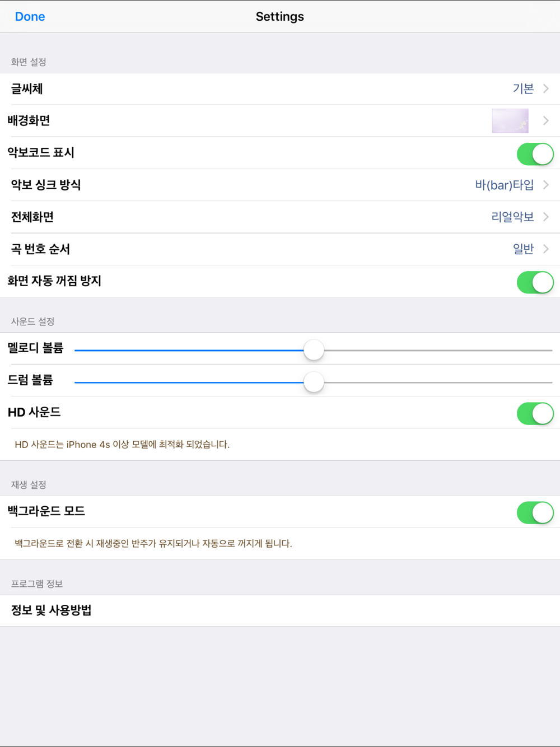Image resolution: width=560 pixels, height=747 pixels.
Task: Click the 기본 font value label
Action: tap(523, 88)
